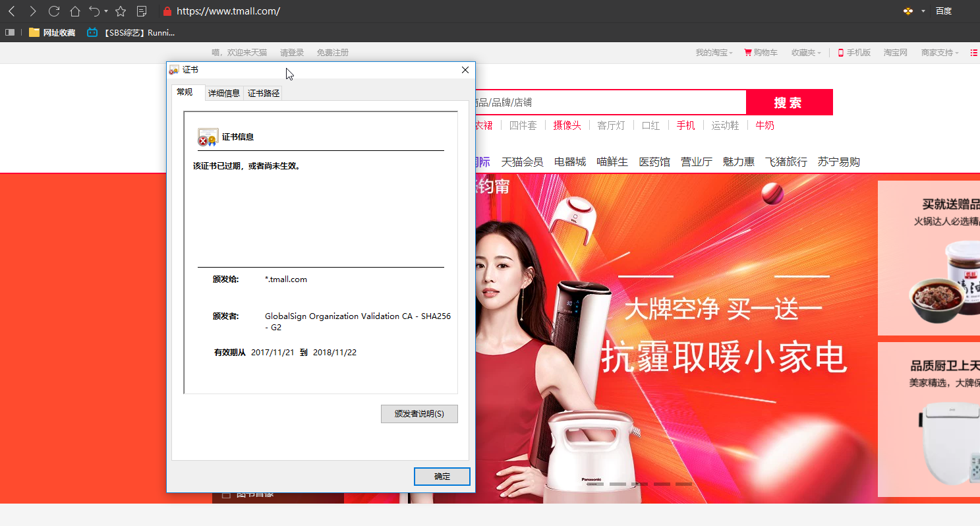This screenshot has height=526, width=980.
Task: Bookmark this page with the star icon
Action: (x=121, y=11)
